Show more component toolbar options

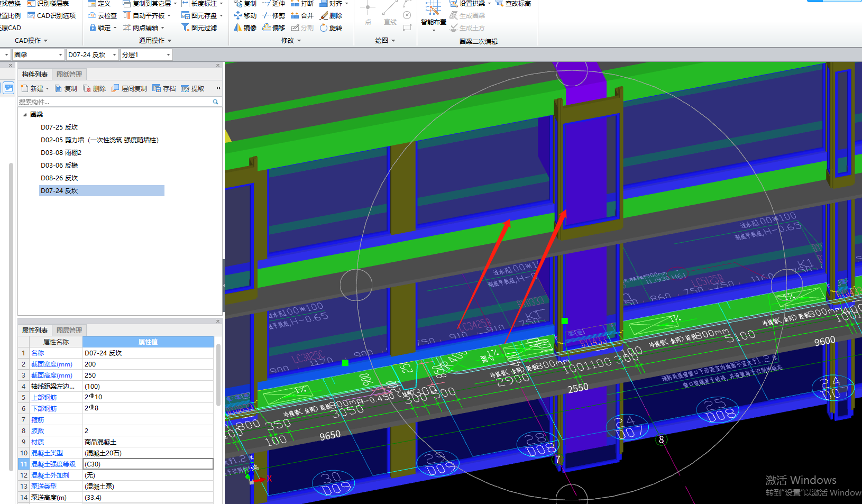pos(218,88)
